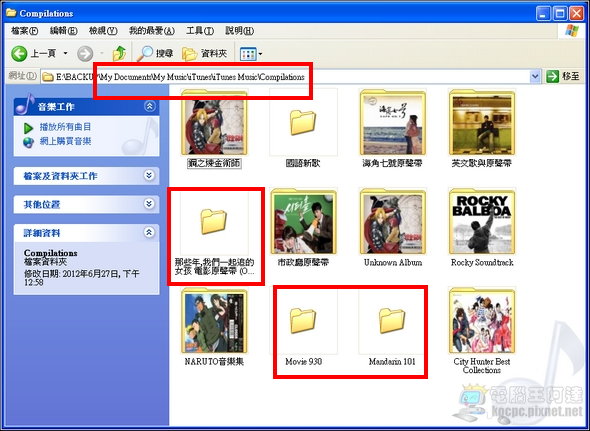Open the Back button history dropdown
This screenshot has height=431, width=590.
(65, 54)
